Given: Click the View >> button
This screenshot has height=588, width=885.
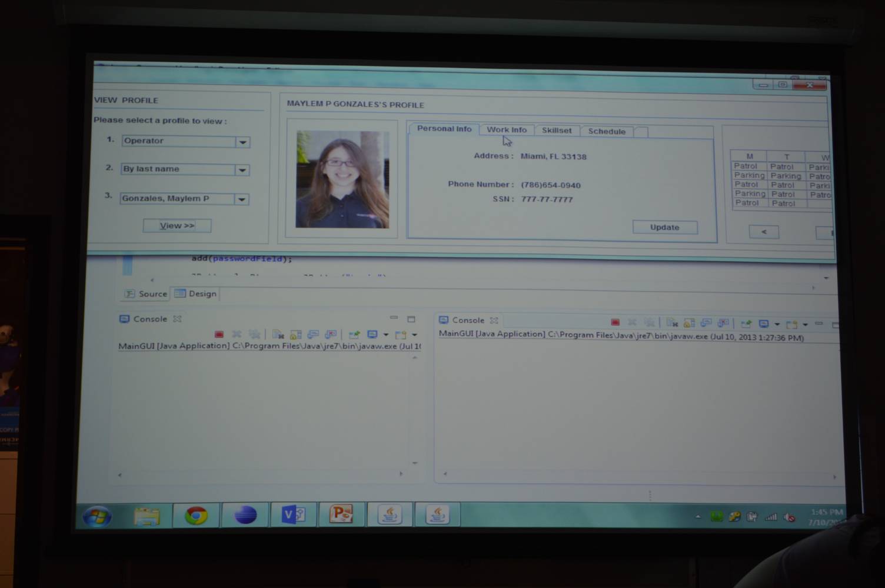Looking at the screenshot, I should pos(177,226).
